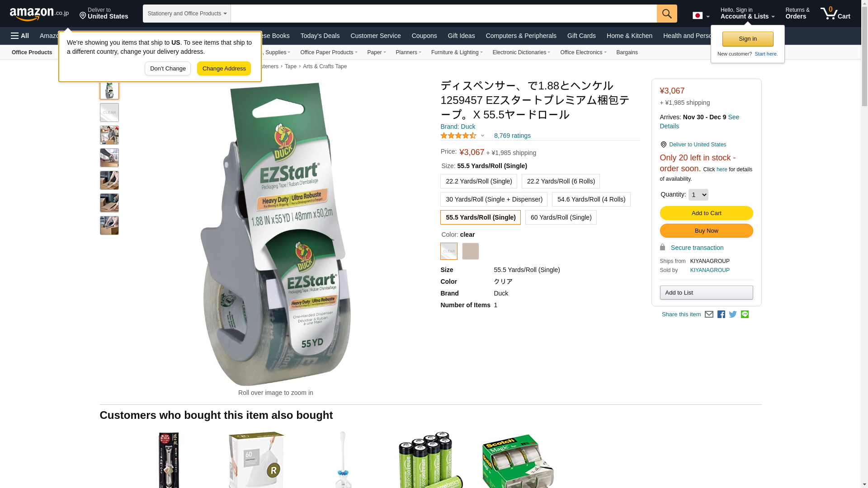Open Today's Deals menu item
Image resolution: width=868 pixels, height=488 pixels.
[320, 36]
